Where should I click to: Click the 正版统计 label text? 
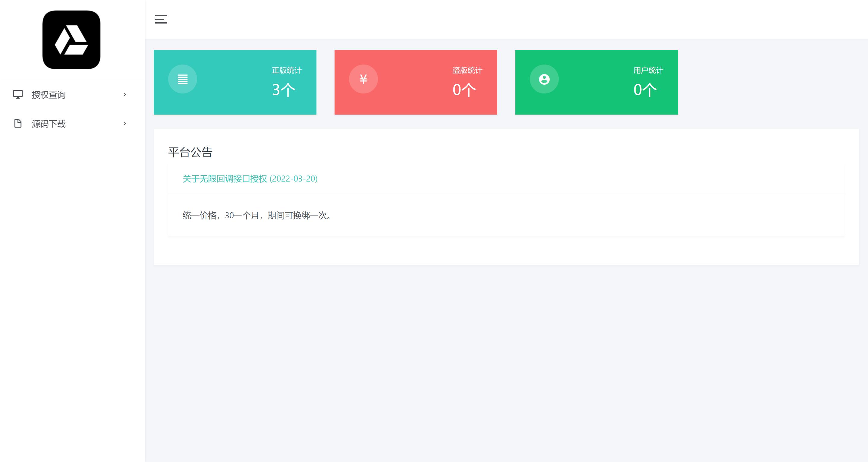pyautogui.click(x=287, y=70)
